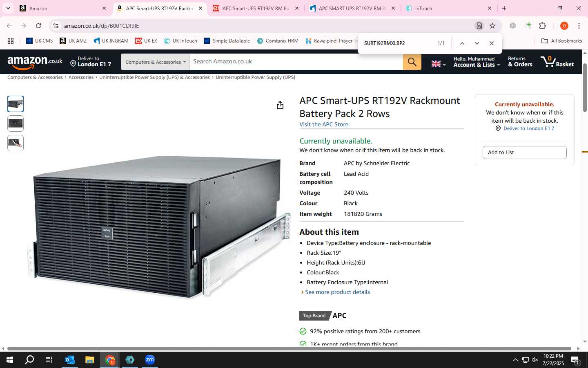Screen dimensions: 588x368
Task: Show hidden system tray icons
Action: coord(515,360)
